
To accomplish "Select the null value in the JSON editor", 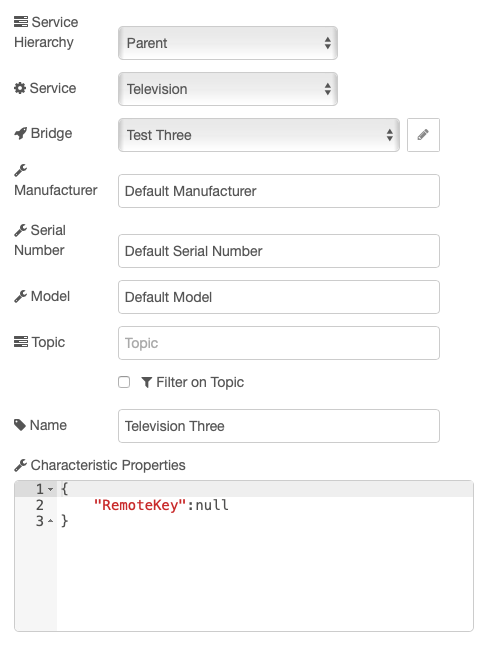I will pos(212,505).
